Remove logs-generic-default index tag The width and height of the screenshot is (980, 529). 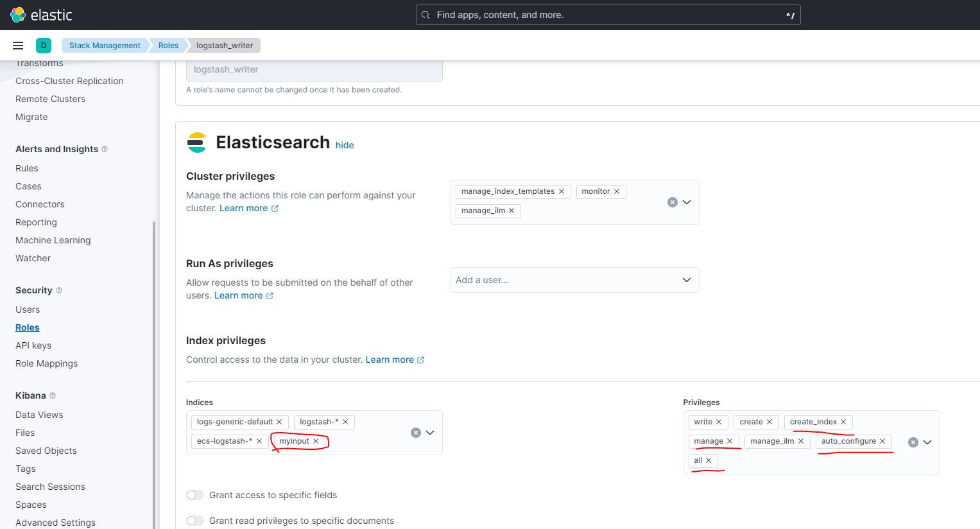(x=279, y=422)
